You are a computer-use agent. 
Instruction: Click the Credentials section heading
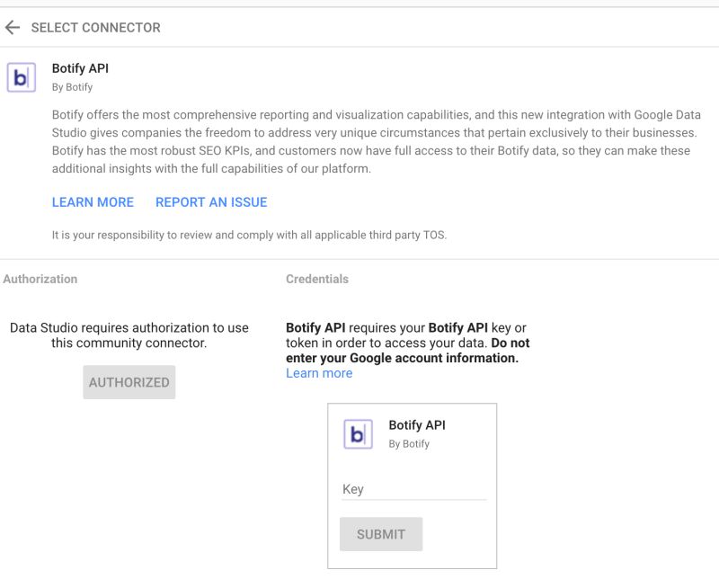(x=316, y=279)
